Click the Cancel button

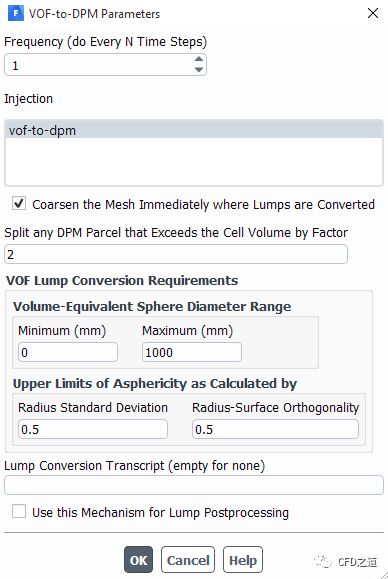click(188, 560)
